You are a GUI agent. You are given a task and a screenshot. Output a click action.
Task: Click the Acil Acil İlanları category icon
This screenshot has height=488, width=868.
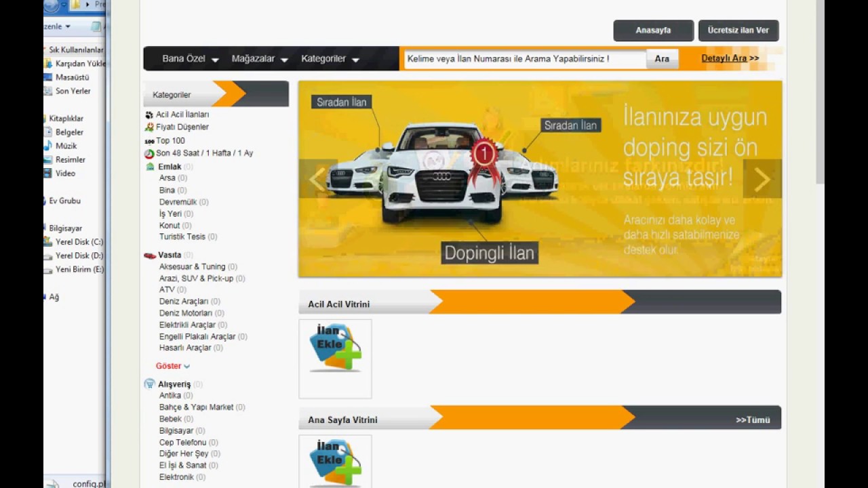149,115
